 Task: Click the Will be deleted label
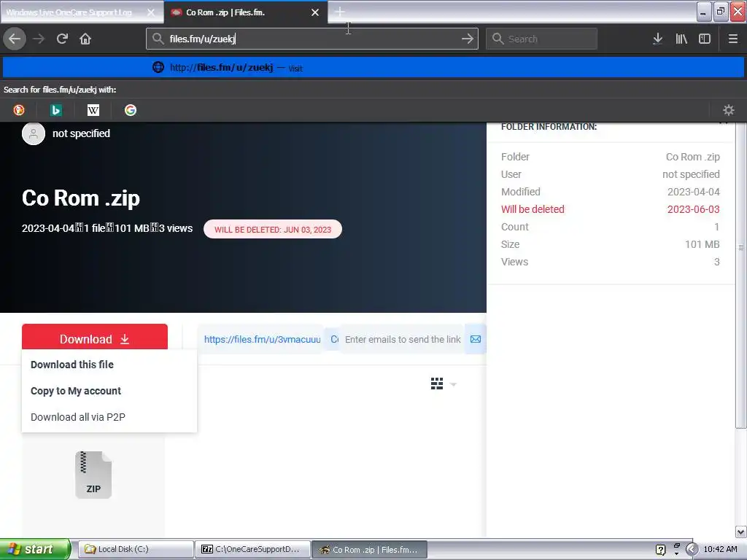(533, 209)
